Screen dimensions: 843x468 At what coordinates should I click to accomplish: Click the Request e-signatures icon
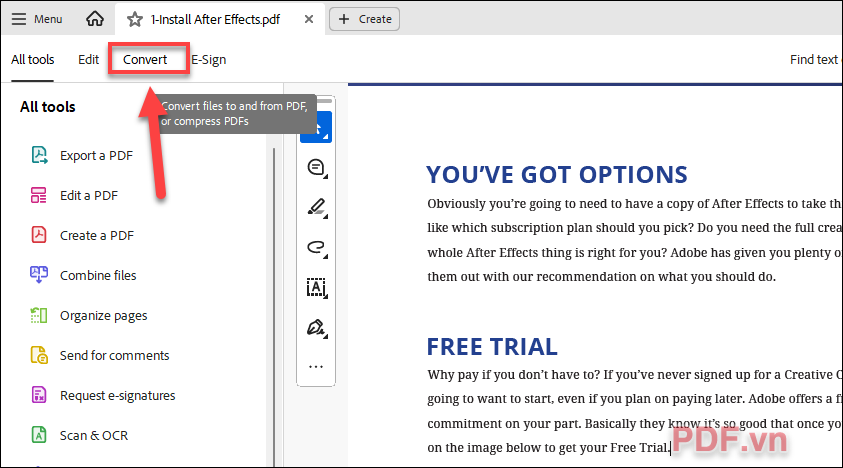[x=39, y=395]
